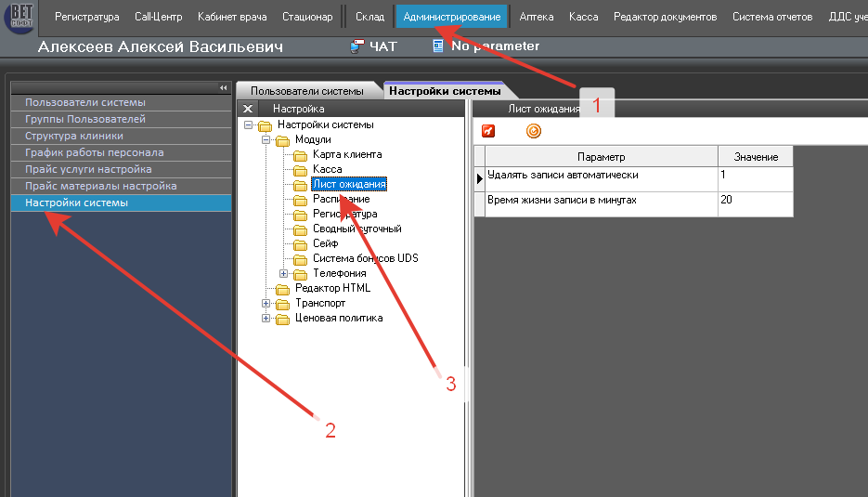Click the ЧАТ chat icon
Image resolution: width=868 pixels, height=497 pixels.
[356, 46]
